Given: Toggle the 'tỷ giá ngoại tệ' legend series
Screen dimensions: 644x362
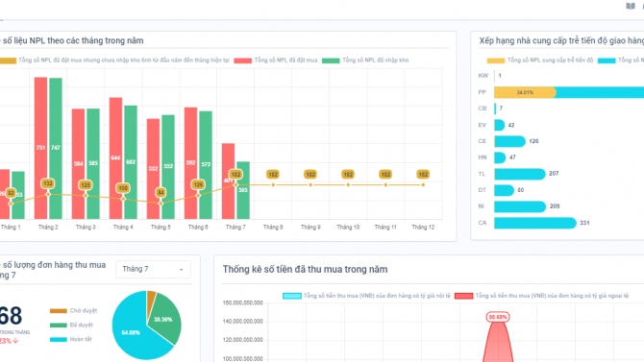Looking at the screenshot, I should (542, 296).
